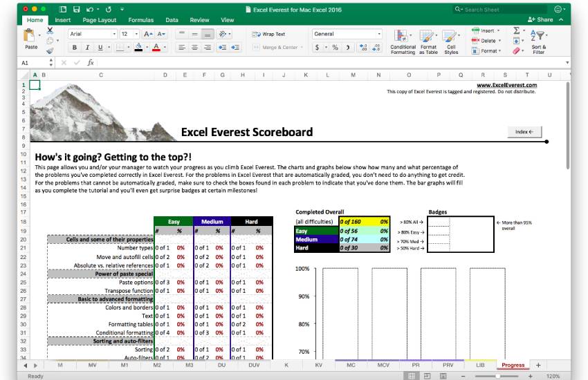Click the Clear eraser icon
The width and height of the screenshot is (588, 380).
tap(516, 50)
